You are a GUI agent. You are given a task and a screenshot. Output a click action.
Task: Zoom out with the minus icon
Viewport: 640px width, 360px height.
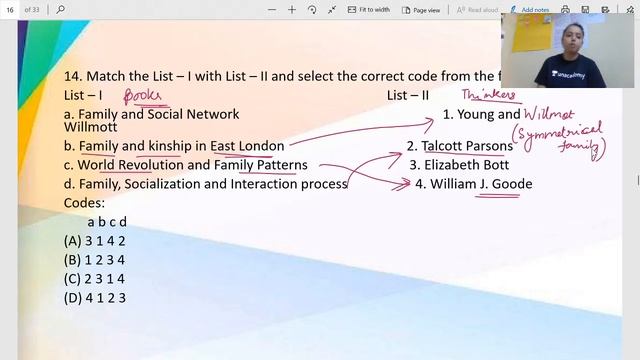pos(272,9)
